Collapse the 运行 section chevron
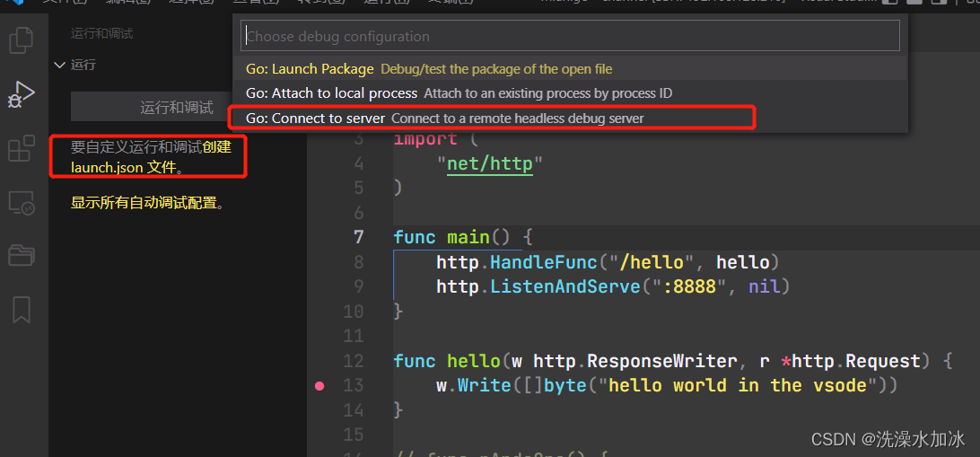 click(60, 65)
